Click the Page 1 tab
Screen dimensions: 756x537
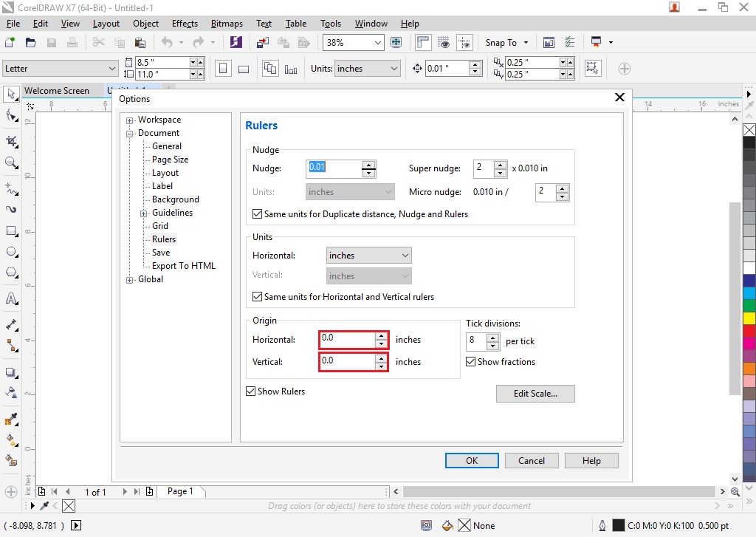tap(180, 491)
